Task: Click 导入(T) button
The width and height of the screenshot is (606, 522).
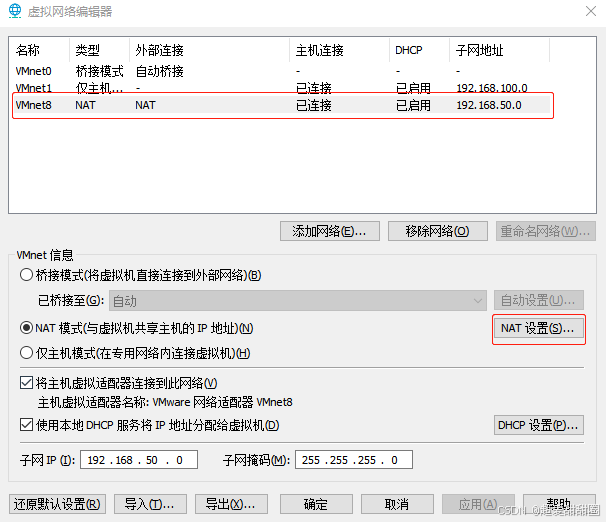Action: coord(150,504)
